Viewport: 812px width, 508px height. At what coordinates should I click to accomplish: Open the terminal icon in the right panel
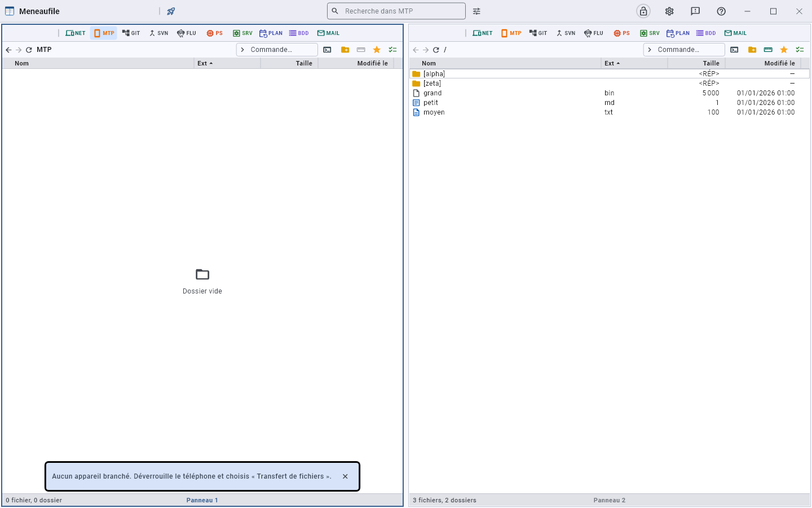[734, 50]
